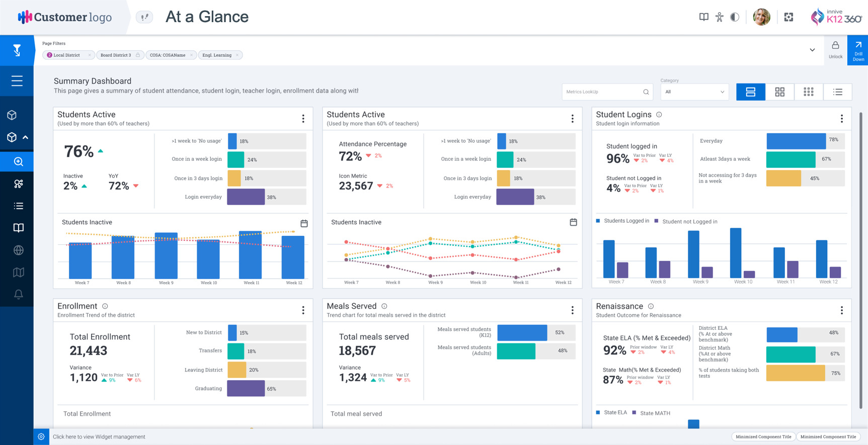Expand the page filters chevron

812,50
